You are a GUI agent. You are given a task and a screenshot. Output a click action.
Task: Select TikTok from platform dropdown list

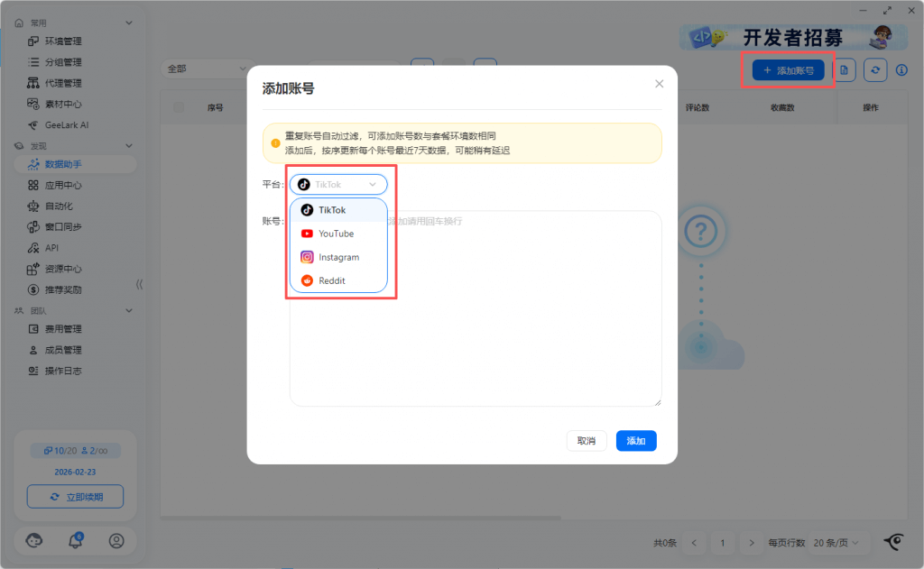[x=331, y=210]
